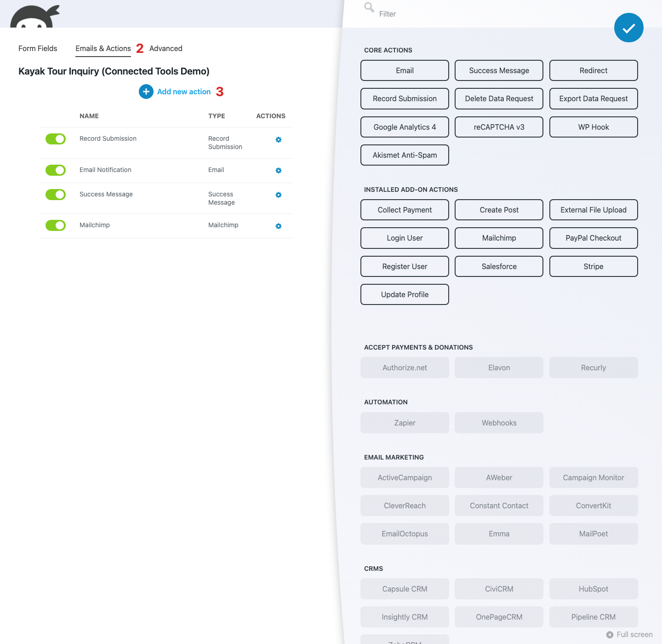The height and width of the screenshot is (644, 662).
Task: Add the Stripe add-on action
Action: (594, 266)
